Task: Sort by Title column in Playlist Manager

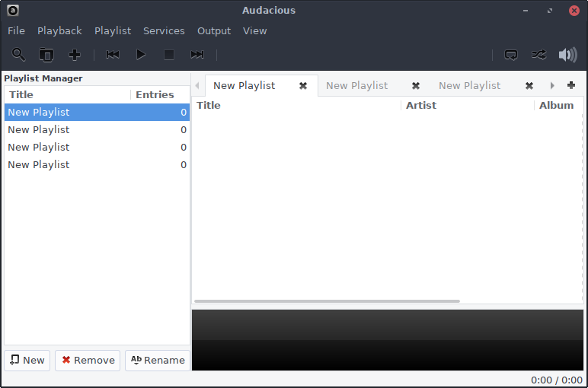Action: pyautogui.click(x=68, y=94)
